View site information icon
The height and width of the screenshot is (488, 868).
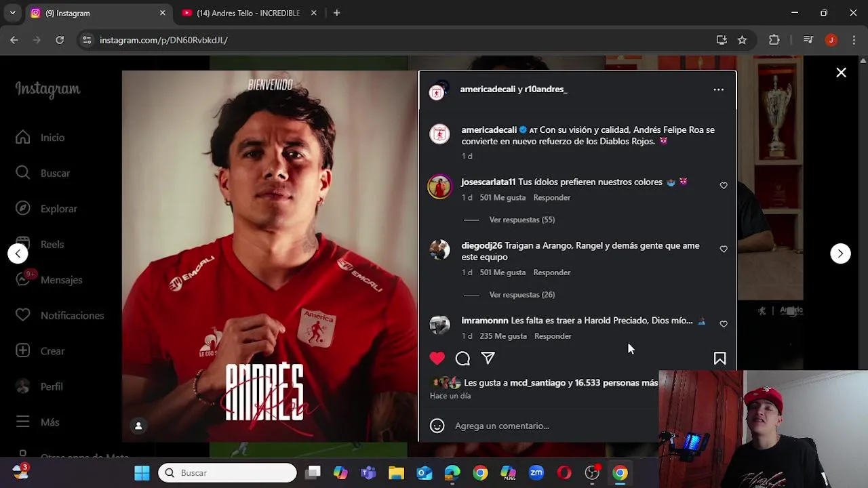pos(87,40)
